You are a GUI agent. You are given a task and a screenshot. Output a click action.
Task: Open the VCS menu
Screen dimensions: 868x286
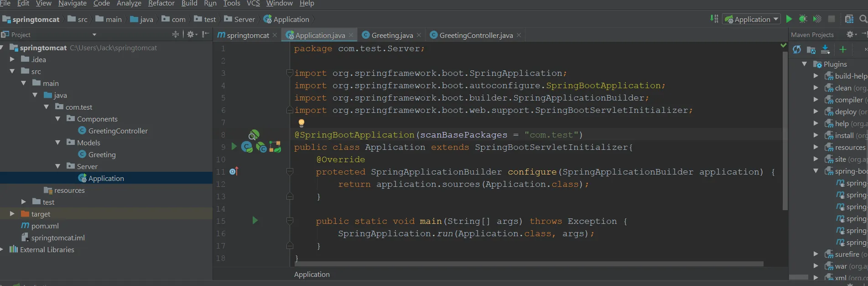(x=253, y=4)
